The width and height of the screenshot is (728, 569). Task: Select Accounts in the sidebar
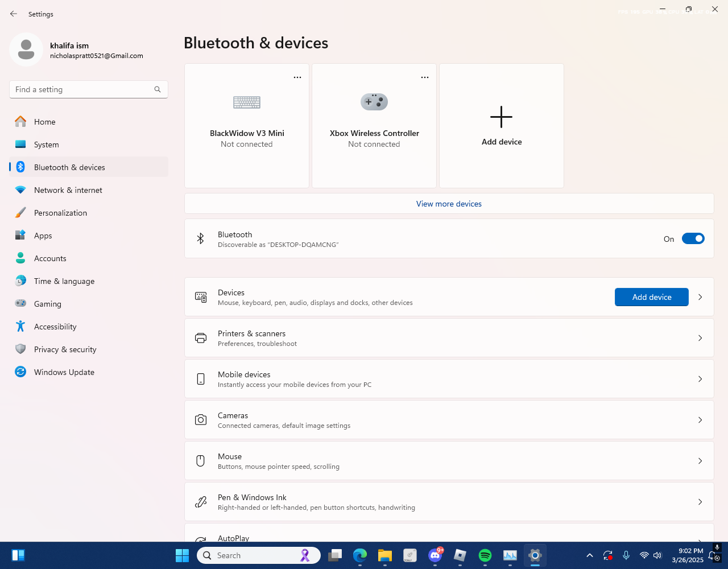tap(89, 258)
